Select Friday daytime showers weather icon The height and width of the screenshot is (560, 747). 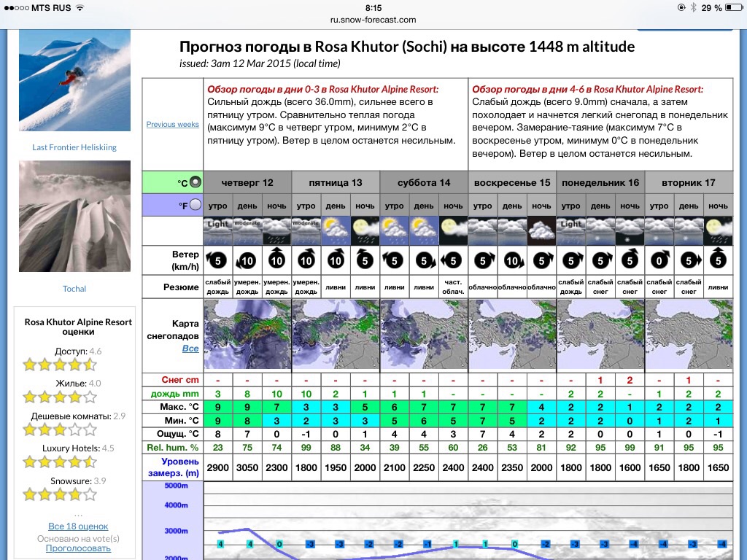pyautogui.click(x=336, y=231)
